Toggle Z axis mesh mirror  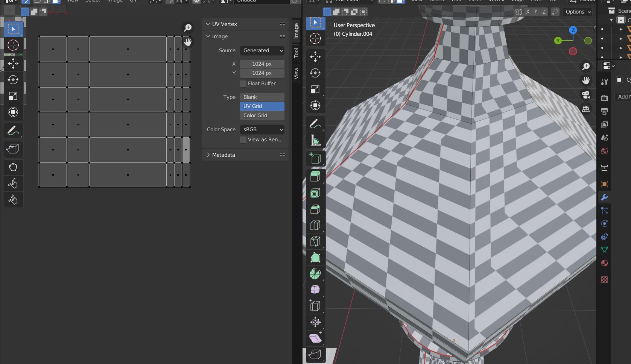(x=544, y=12)
